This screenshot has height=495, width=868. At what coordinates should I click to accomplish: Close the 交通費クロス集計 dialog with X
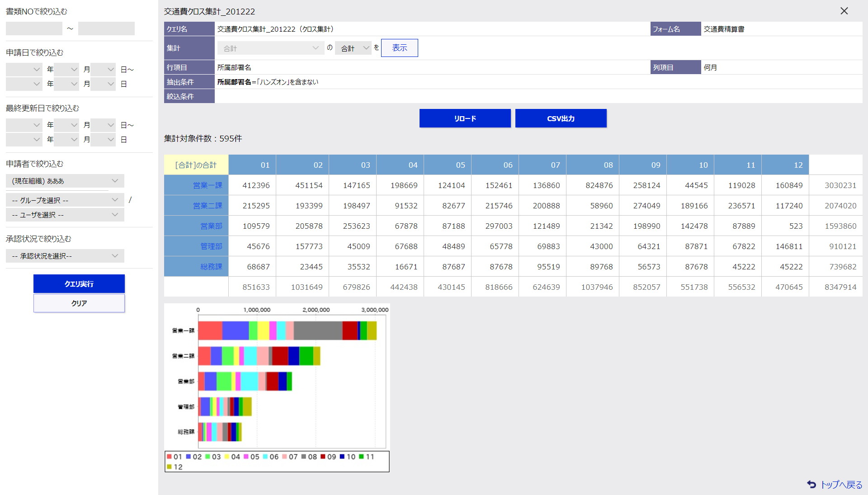[844, 11]
